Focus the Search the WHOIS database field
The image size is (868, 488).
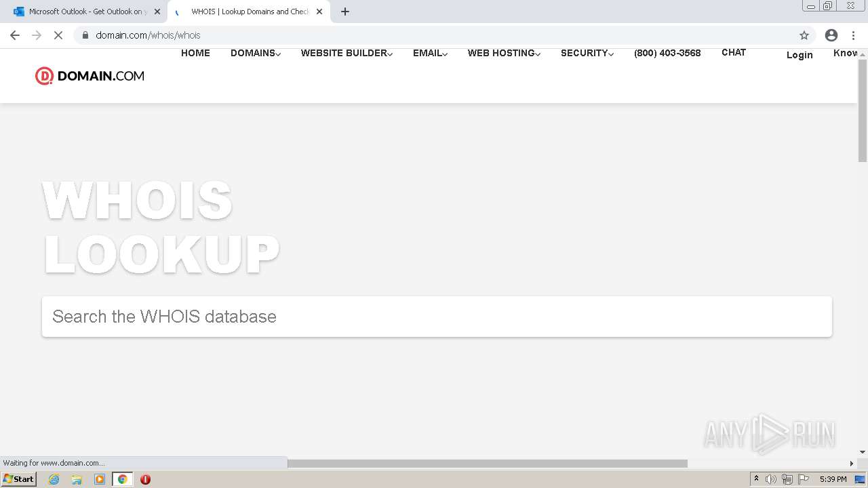point(437,317)
